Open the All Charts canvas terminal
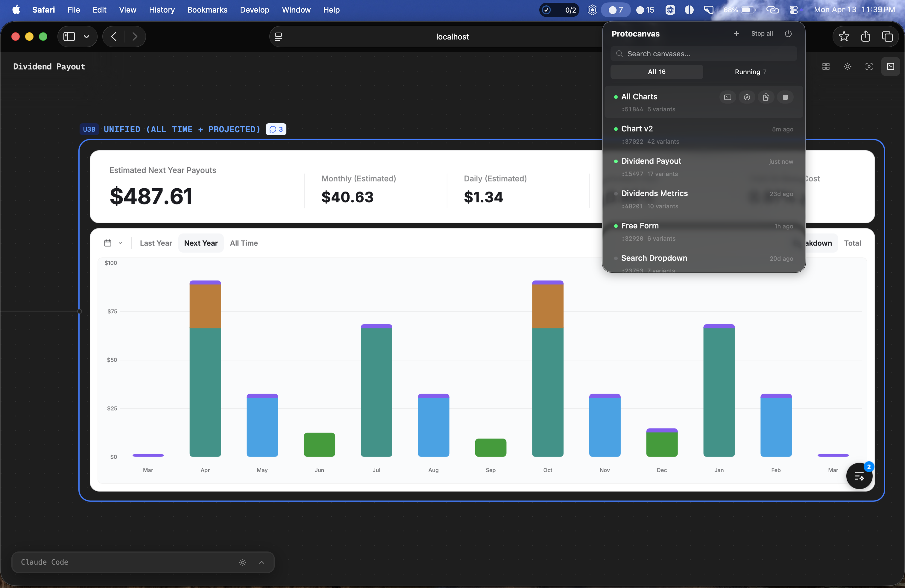Screen dimensions: 905x588 [728, 97]
